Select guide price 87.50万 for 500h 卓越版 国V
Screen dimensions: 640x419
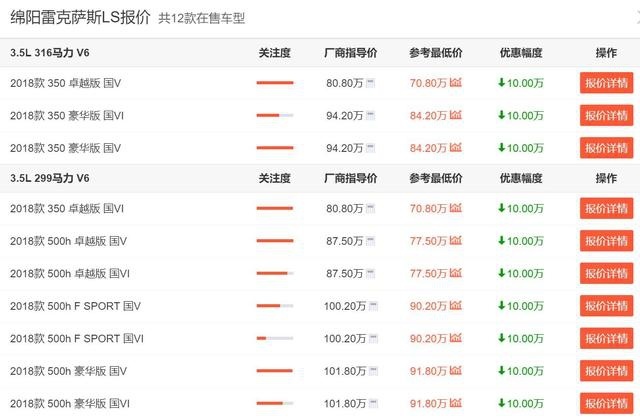click(344, 241)
